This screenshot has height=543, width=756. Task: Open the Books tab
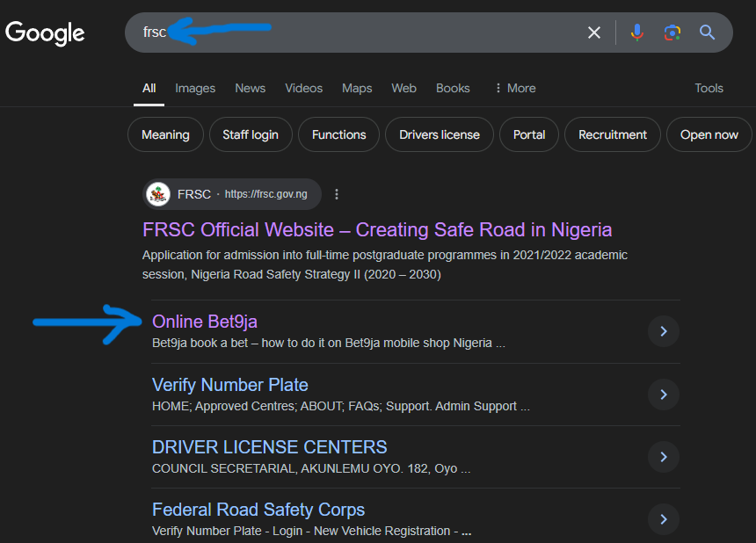pos(453,88)
